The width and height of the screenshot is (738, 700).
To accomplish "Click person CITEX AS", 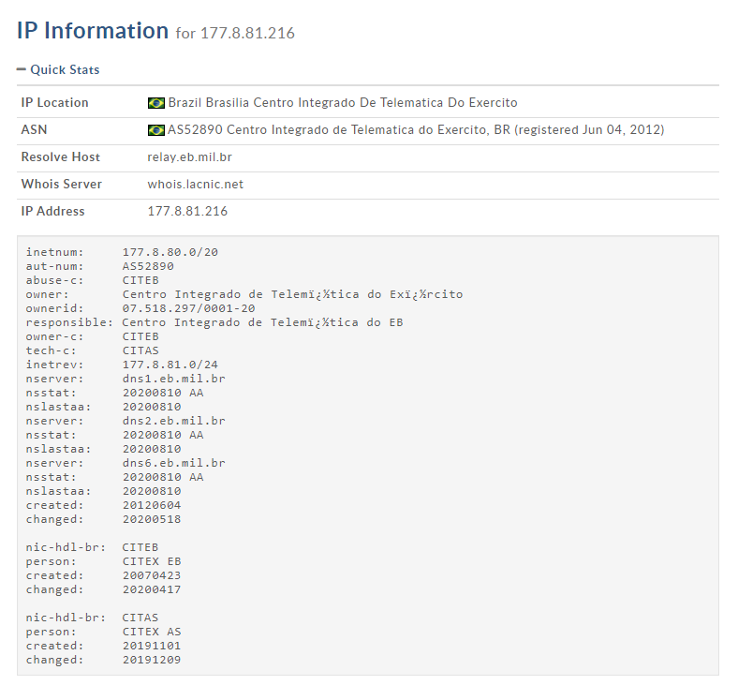I will (x=104, y=632).
